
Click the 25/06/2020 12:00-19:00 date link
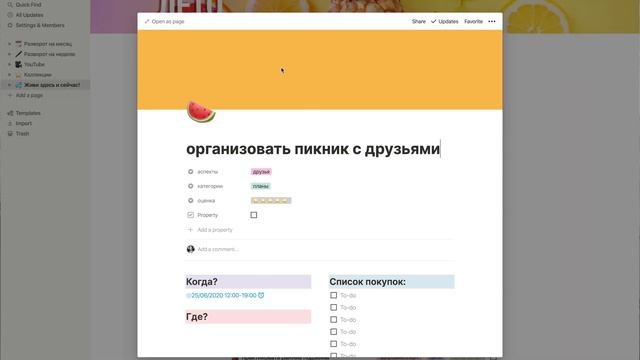tap(224, 295)
